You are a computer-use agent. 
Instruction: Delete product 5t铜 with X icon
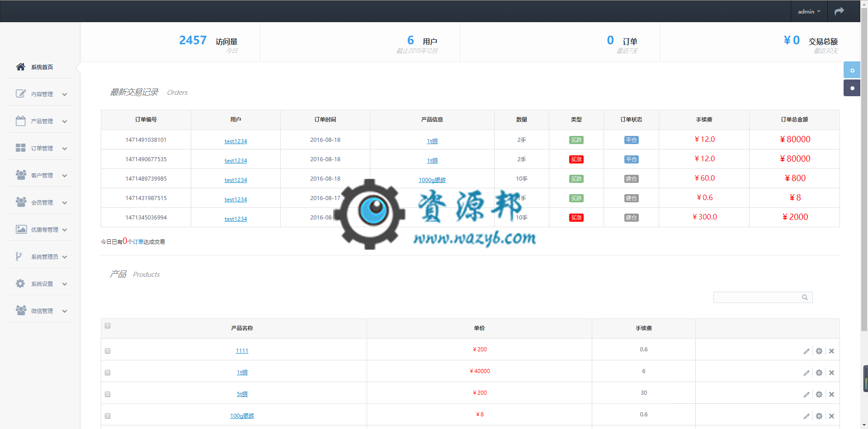(831, 394)
